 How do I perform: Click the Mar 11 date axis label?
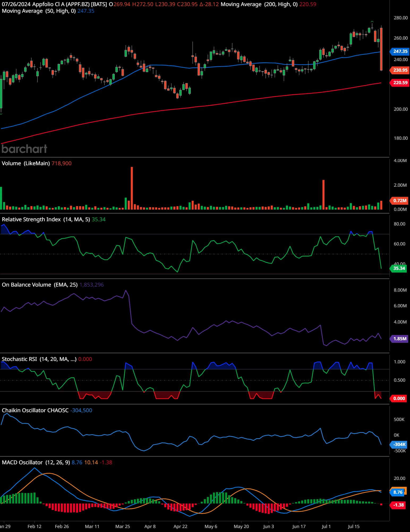point(92,526)
